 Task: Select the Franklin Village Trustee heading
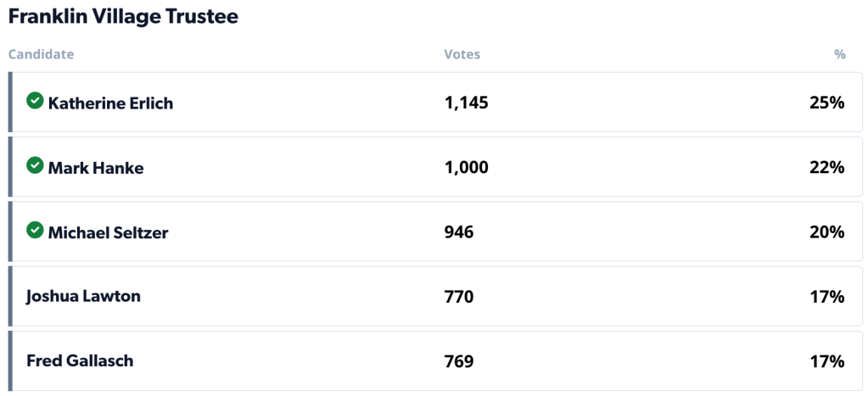pyautogui.click(x=123, y=16)
